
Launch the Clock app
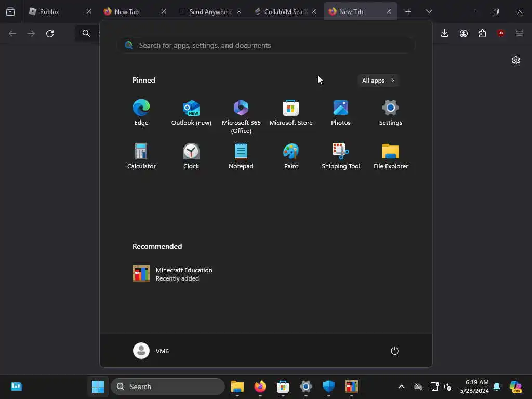point(191,156)
